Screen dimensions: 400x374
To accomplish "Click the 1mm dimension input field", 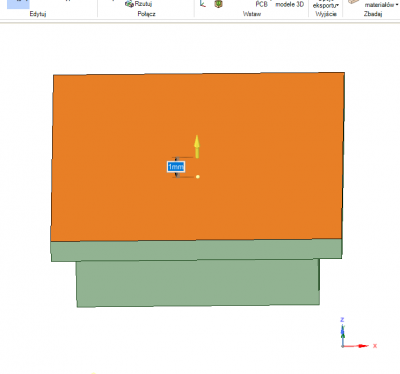I will [x=176, y=166].
